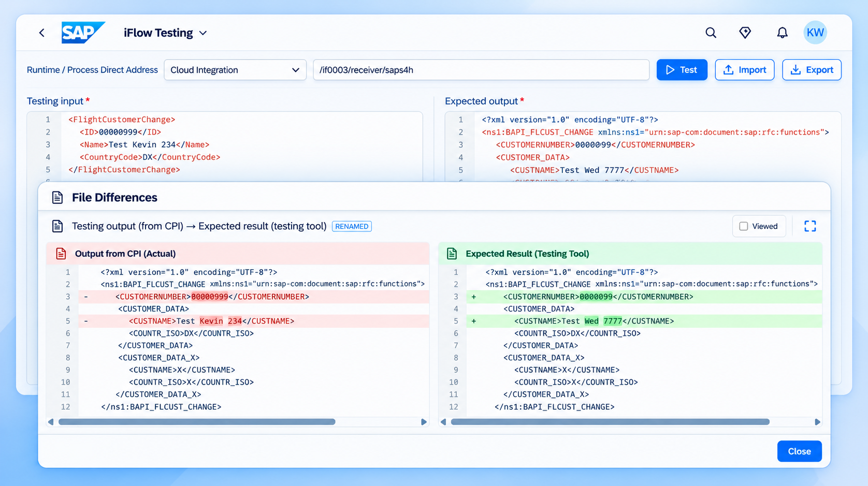Select added CUSTOMERNUMBER 0000099 line
The height and width of the screenshot is (486, 868).
point(644,297)
